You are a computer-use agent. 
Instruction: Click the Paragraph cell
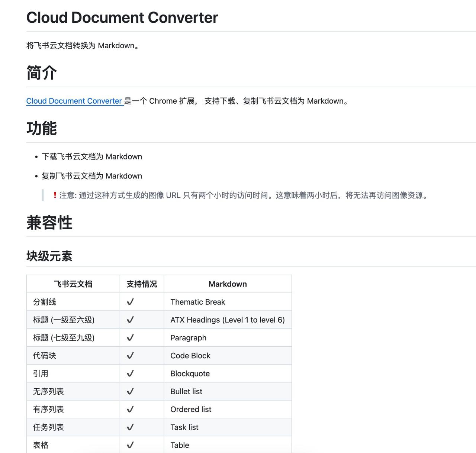tap(228, 337)
